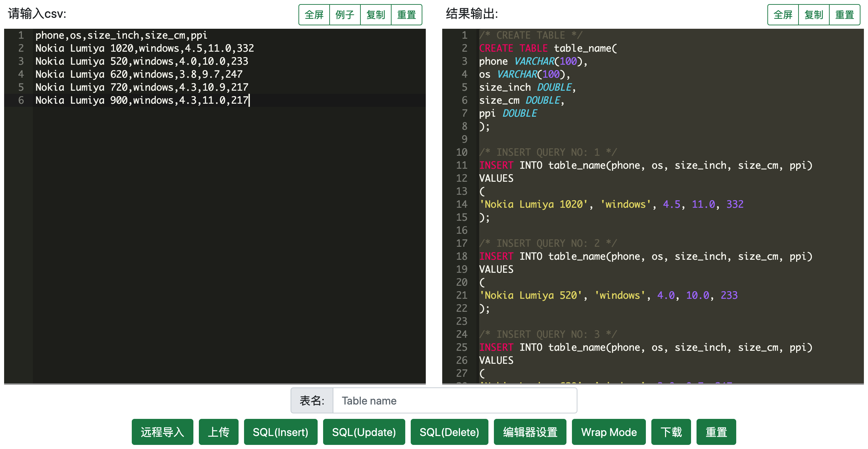Click the CSV header line phone,os,size_inch

coord(121,35)
